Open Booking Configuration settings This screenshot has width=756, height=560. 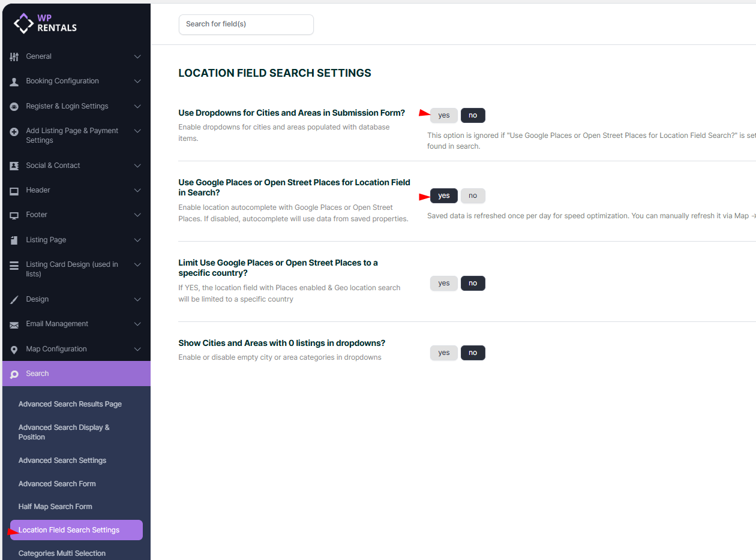pyautogui.click(x=76, y=81)
